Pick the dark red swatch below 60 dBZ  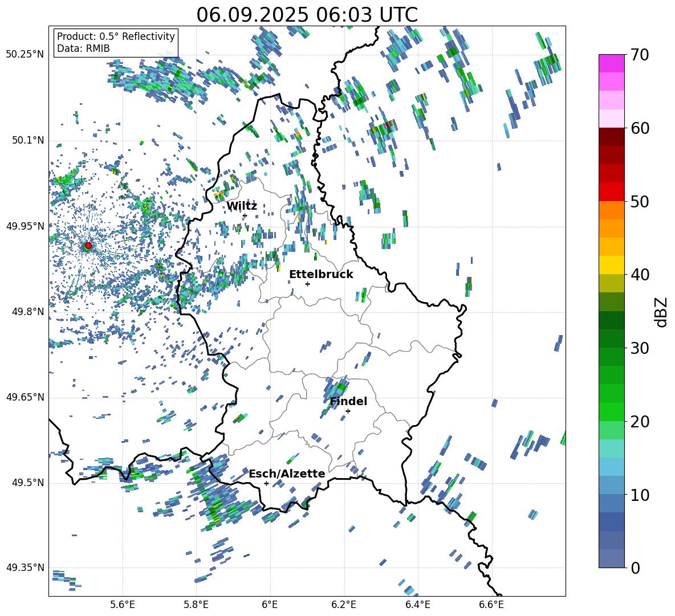point(611,137)
